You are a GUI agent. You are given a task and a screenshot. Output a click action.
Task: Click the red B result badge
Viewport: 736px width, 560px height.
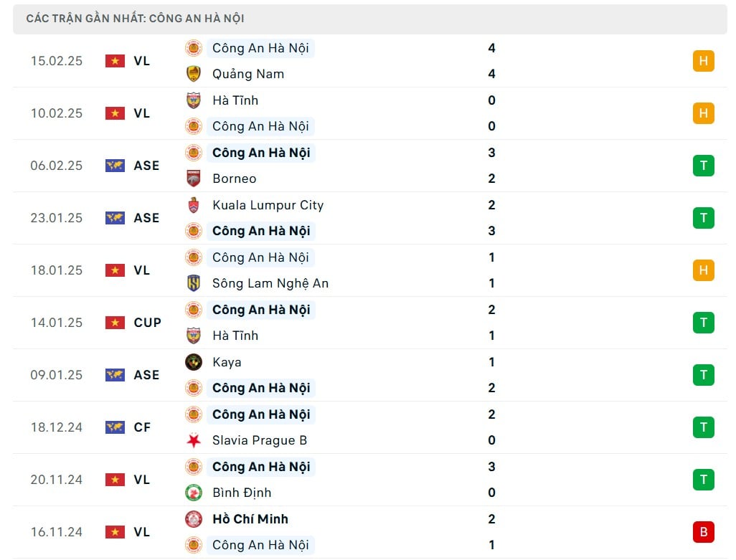coord(703,532)
